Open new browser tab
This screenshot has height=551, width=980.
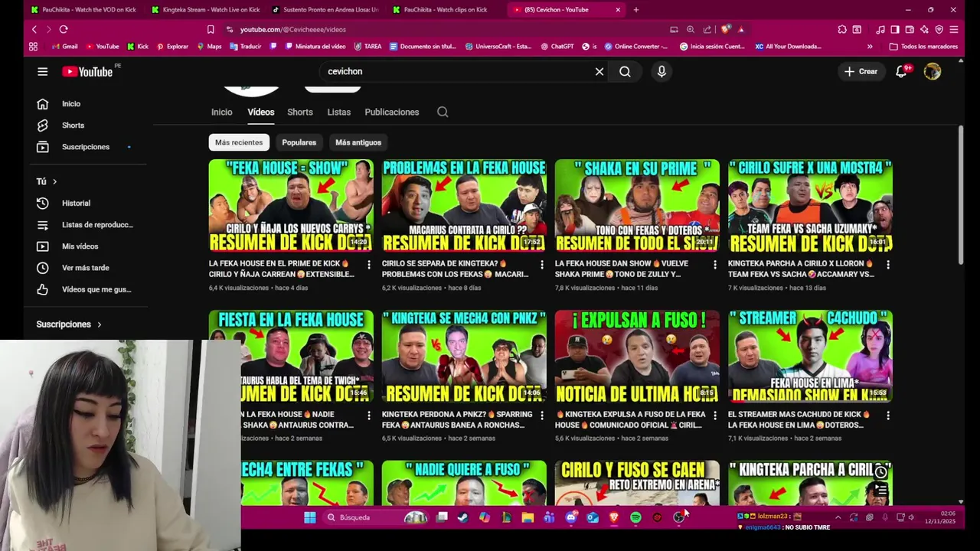[x=636, y=10]
